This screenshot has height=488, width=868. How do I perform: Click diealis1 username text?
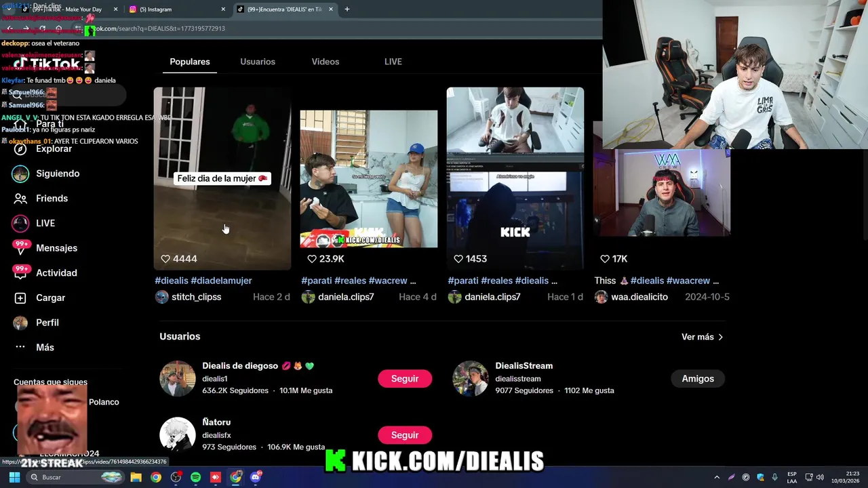coord(214,379)
